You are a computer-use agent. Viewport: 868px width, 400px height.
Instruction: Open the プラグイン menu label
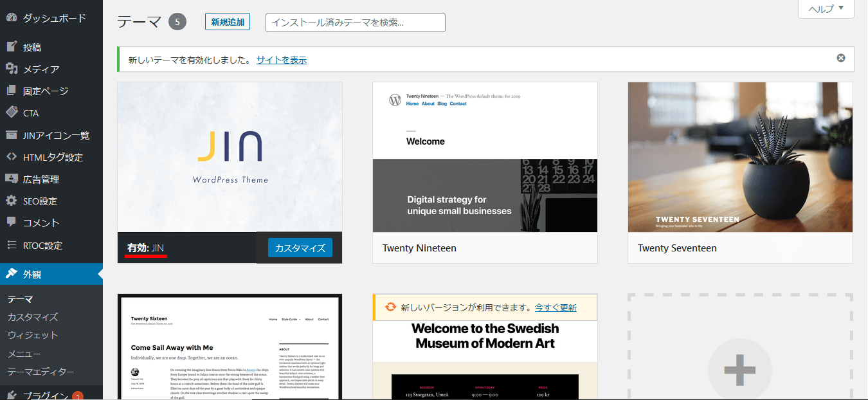click(x=46, y=395)
